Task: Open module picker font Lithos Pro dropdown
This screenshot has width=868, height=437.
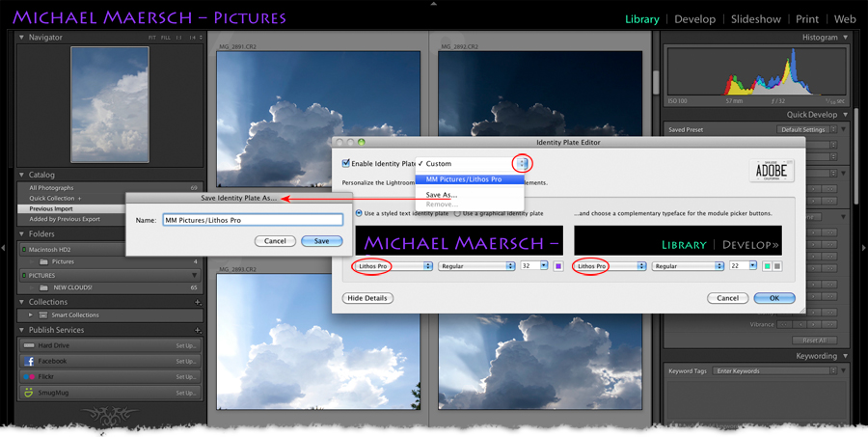Action: point(610,266)
